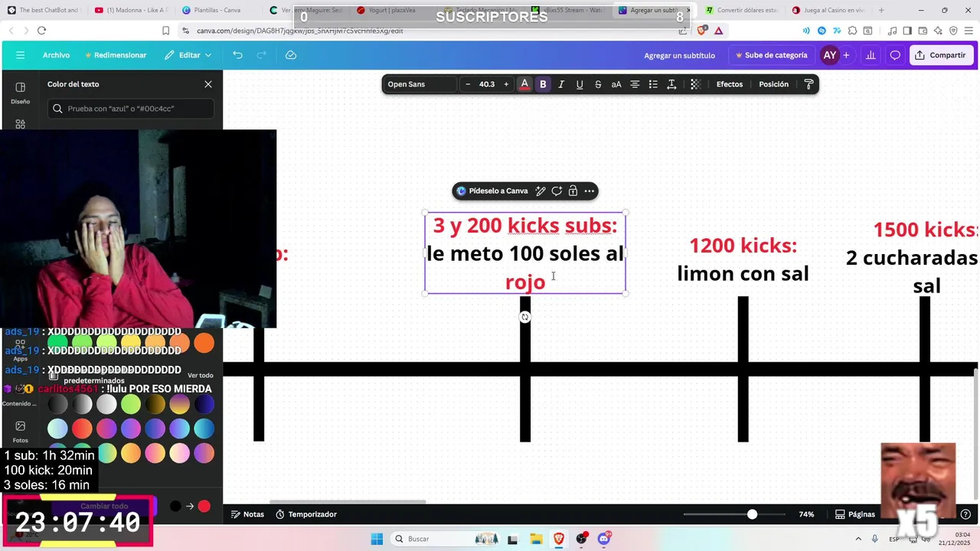This screenshot has width=980, height=551.
Task: Search colors in the color search field
Action: point(131,109)
